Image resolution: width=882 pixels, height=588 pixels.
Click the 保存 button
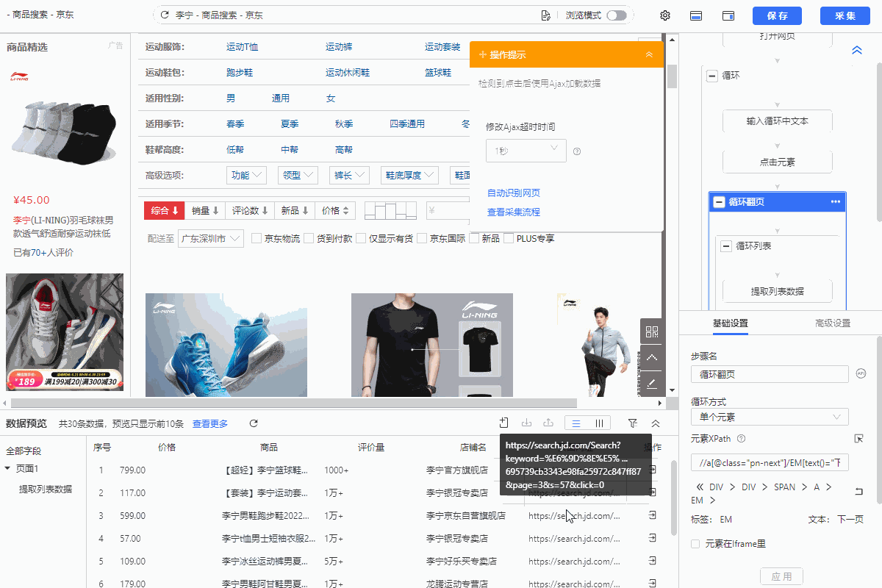tap(777, 16)
